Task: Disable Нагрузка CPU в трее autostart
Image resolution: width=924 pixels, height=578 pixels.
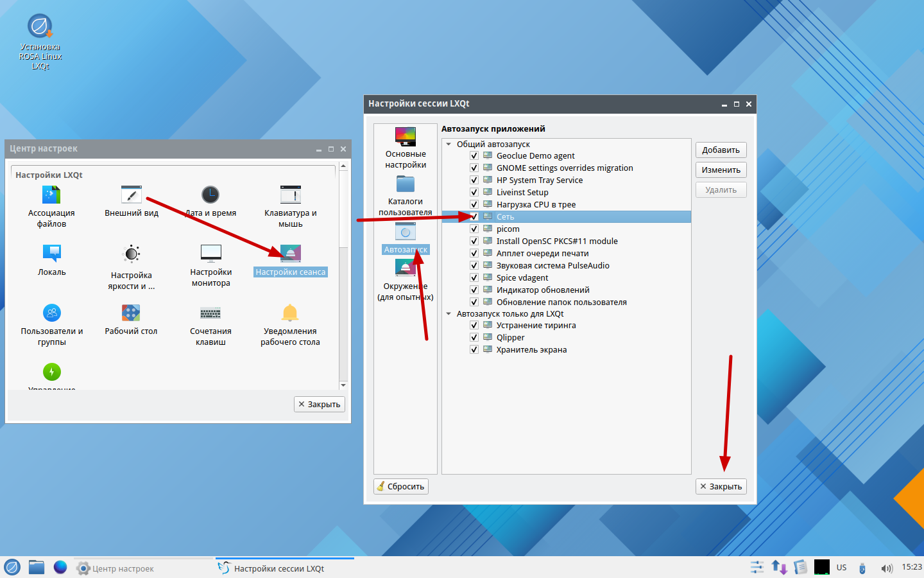Action: (474, 205)
